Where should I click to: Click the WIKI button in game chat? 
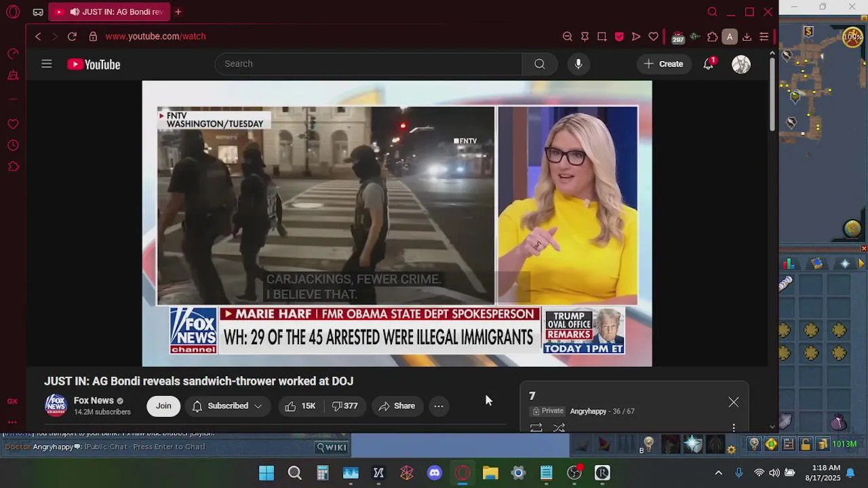(x=332, y=447)
